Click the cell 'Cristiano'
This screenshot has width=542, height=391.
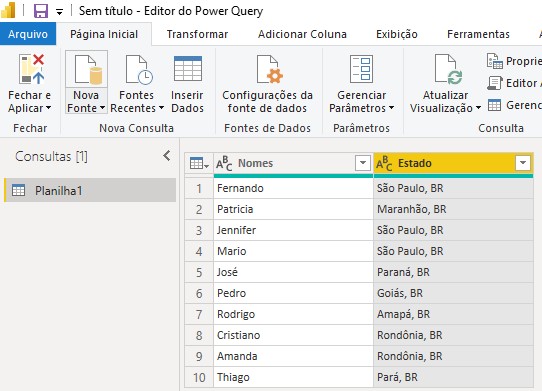click(293, 335)
